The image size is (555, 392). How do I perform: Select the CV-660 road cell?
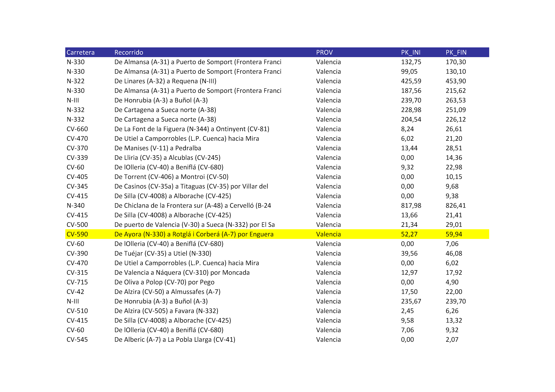point(77,129)
